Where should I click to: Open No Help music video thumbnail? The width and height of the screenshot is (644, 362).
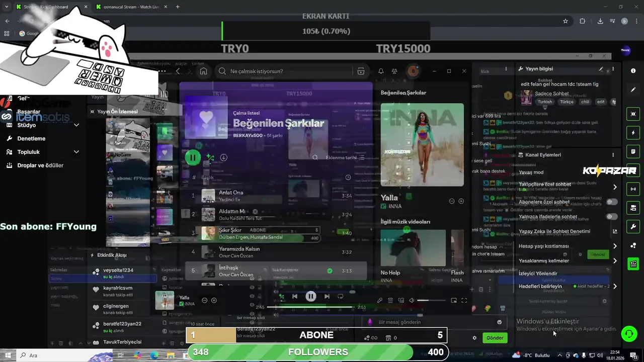(x=413, y=248)
